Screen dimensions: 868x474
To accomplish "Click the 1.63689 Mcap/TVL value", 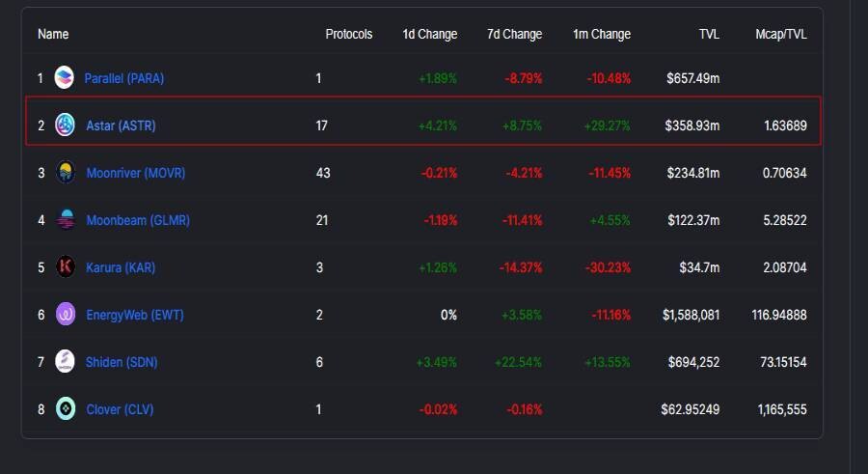I will click(785, 125).
